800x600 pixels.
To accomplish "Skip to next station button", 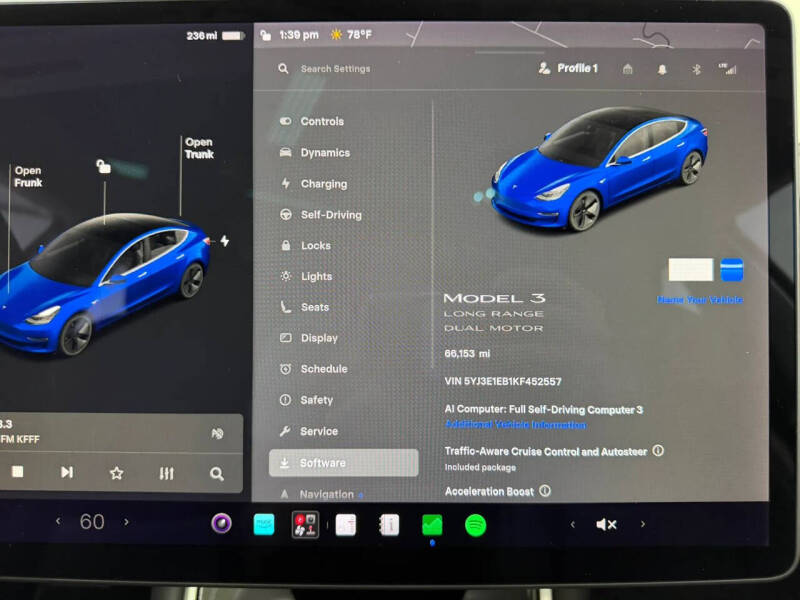I will [x=67, y=472].
